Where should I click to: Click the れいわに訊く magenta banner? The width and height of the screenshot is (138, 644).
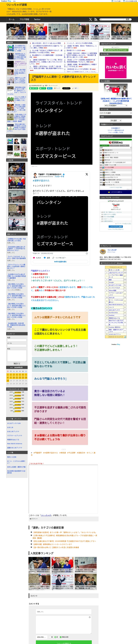(x=116, y=67)
